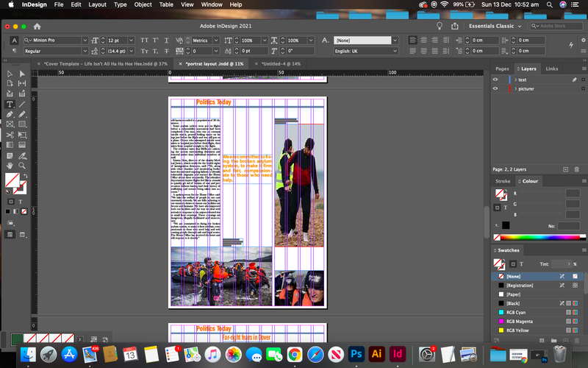Select the Page tool
588x368 pixels.
pyautogui.click(x=10, y=83)
